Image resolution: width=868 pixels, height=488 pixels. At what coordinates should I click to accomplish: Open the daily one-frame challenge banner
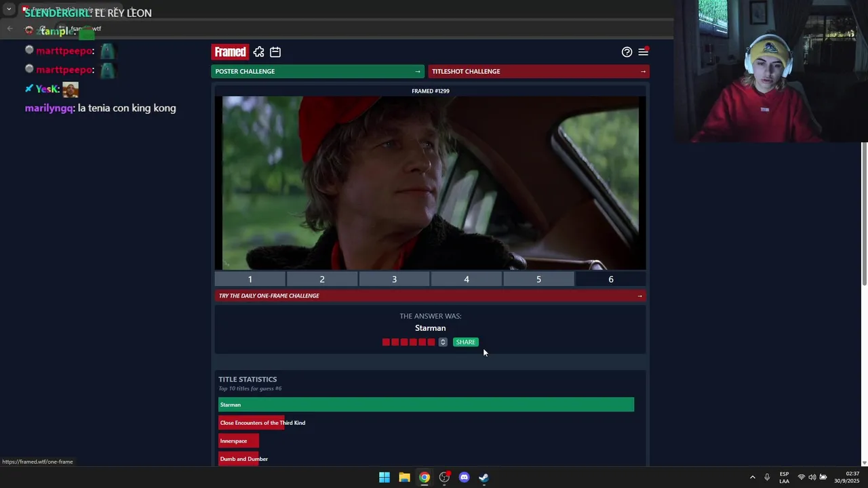pos(430,296)
